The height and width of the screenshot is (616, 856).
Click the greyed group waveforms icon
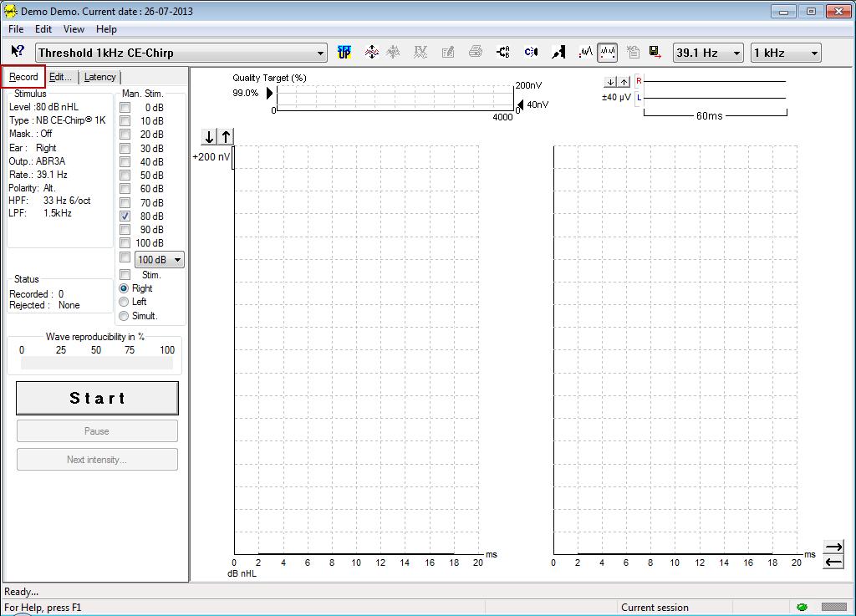coord(393,53)
